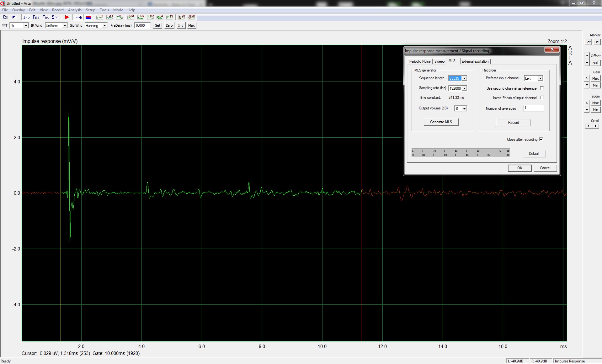Open the RASTI analysis icon
The height and width of the screenshot is (364, 602).
click(191, 17)
